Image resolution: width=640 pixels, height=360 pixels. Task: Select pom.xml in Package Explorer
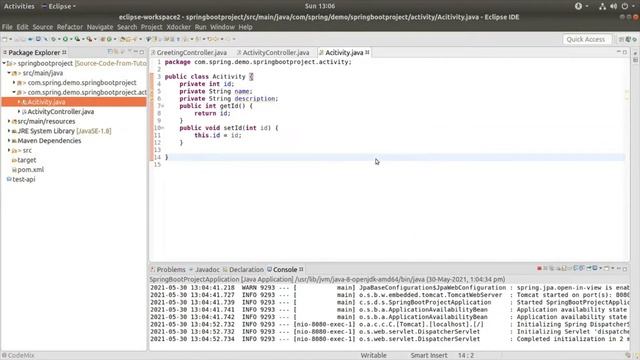(31, 170)
